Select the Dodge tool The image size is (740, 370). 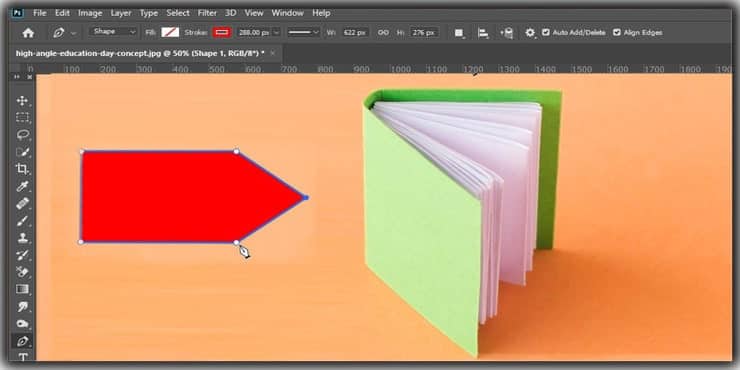coord(22,324)
